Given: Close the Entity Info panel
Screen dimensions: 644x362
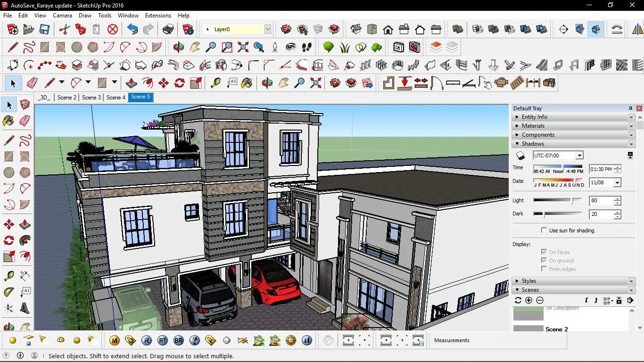Looking at the screenshot, I should tap(631, 117).
